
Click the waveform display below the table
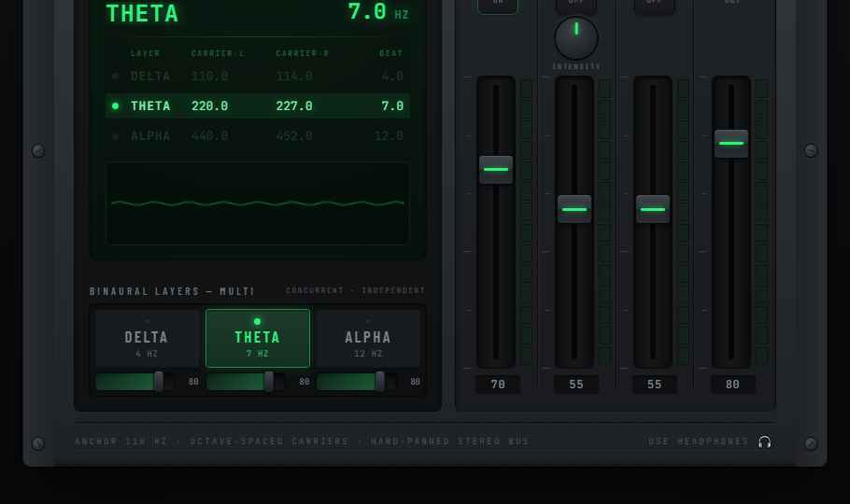coord(258,203)
